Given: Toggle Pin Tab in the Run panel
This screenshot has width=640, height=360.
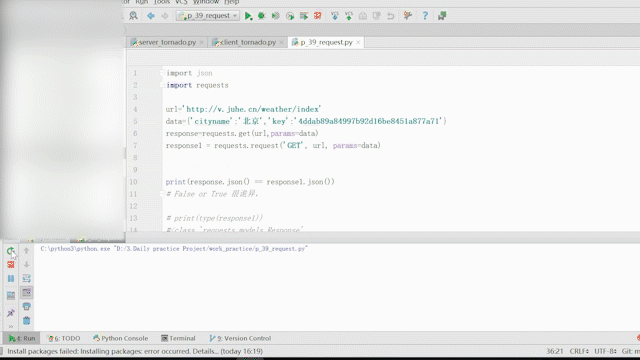Looking at the screenshot, I should point(11,313).
